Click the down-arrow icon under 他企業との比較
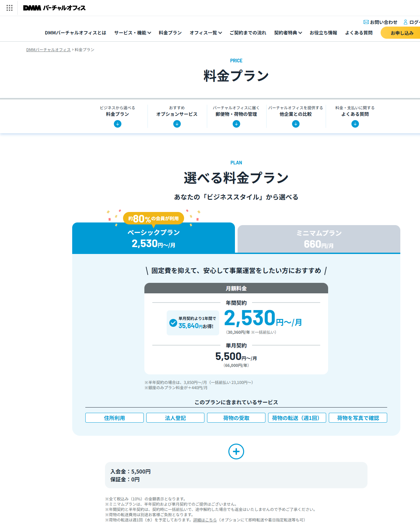This screenshot has width=420, height=525. [296, 124]
